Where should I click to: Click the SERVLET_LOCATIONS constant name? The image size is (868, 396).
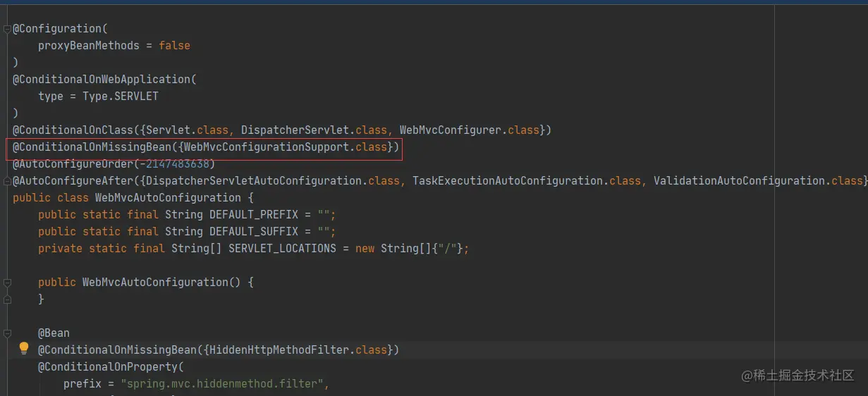tap(282, 249)
